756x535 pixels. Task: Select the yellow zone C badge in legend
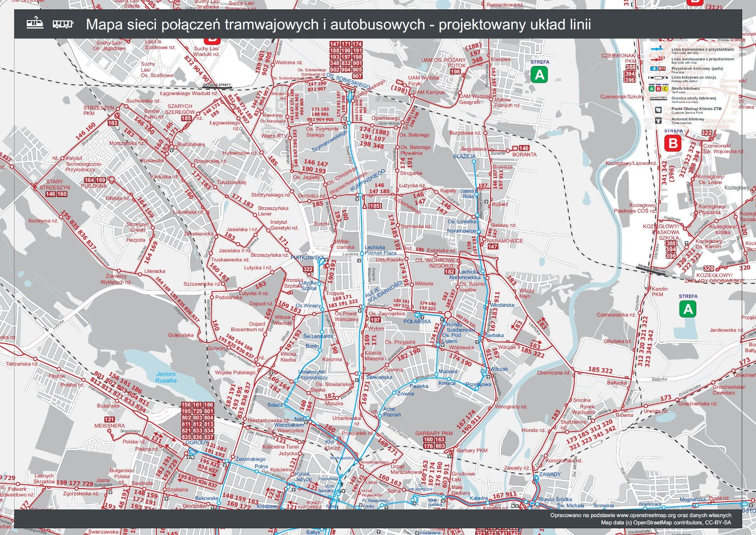[x=665, y=89]
